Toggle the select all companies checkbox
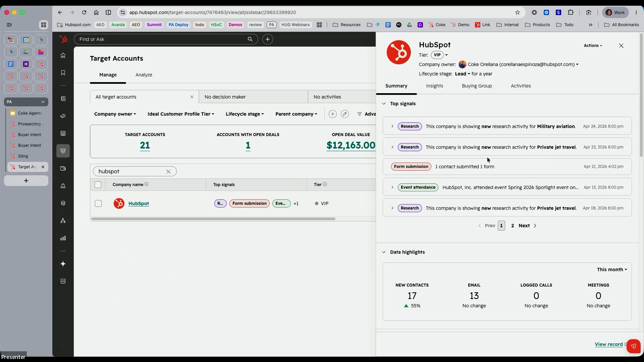Image resolution: width=644 pixels, height=362 pixels. pyautogui.click(x=98, y=185)
